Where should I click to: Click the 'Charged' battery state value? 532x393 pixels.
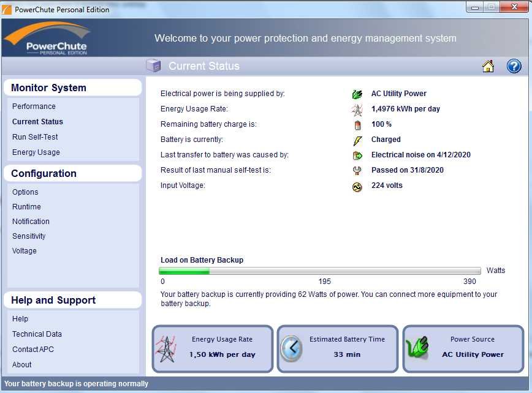[x=386, y=140]
